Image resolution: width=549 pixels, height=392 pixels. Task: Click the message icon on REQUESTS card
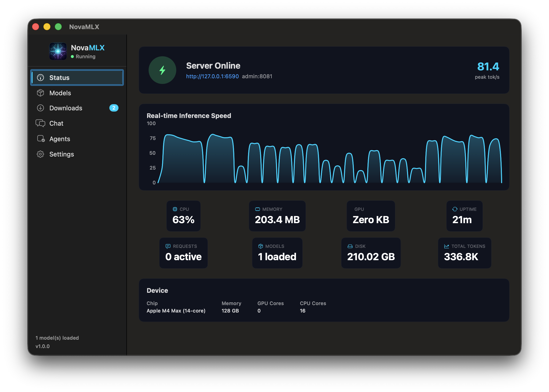pos(168,246)
